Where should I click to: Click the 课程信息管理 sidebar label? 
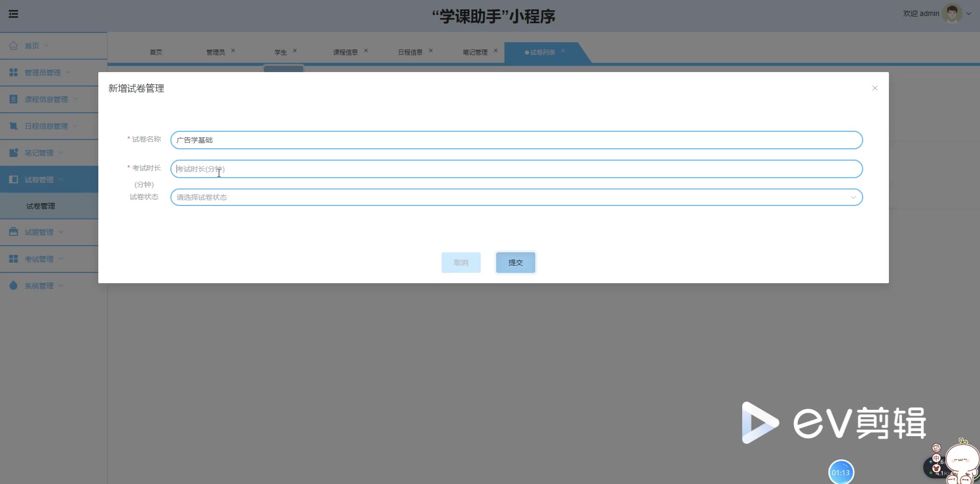pos(46,99)
